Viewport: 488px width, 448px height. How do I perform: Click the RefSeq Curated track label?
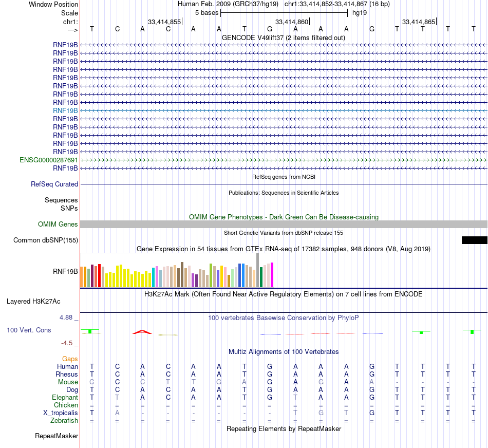point(54,184)
